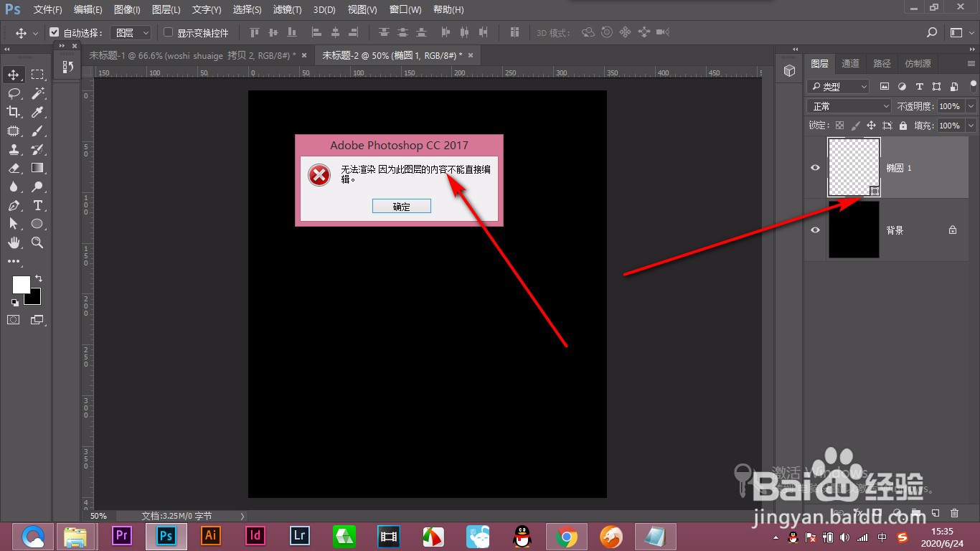Create new layer icon in Layers panel
Image resolution: width=980 pixels, height=551 pixels.
click(x=936, y=514)
